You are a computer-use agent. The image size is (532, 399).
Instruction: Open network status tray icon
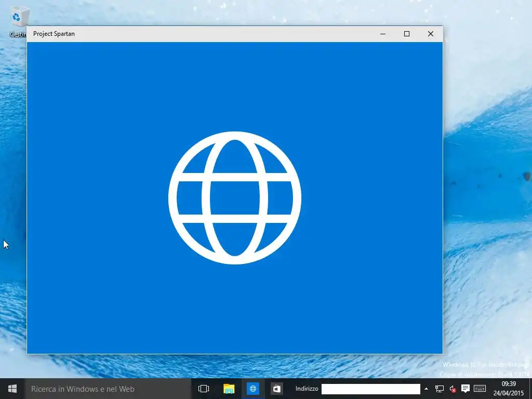point(440,389)
